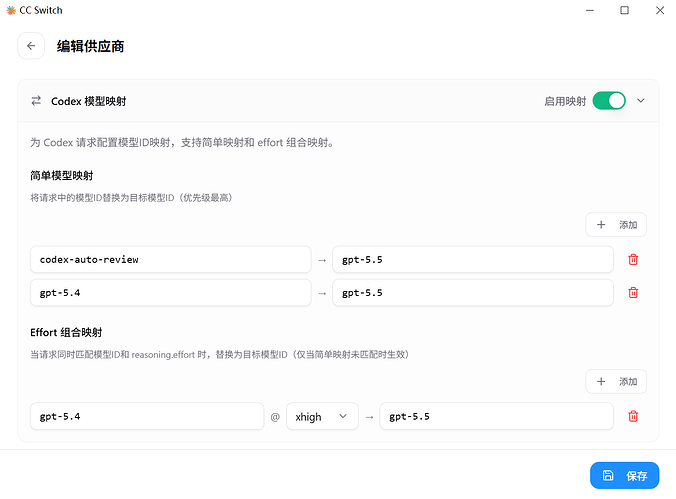Image resolution: width=676 pixels, height=499 pixels.
Task: Edit target field of simple gpt-5.4 mapping
Action: [x=473, y=293]
